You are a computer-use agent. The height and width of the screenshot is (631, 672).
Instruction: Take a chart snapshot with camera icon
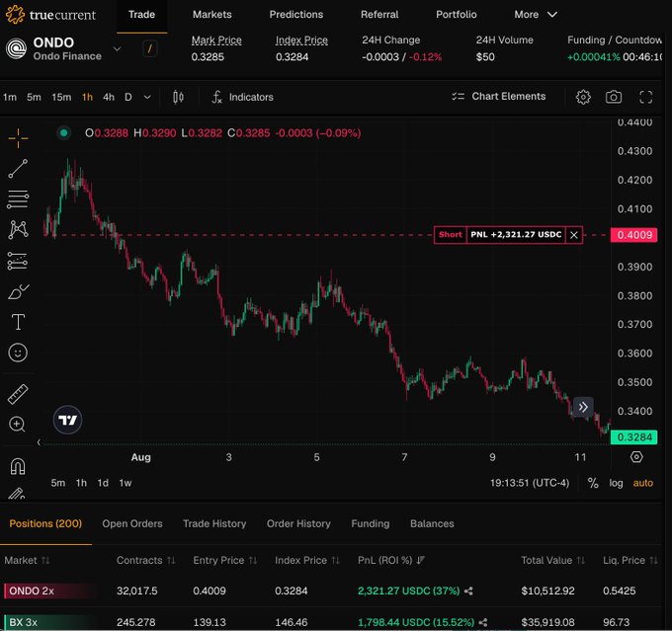click(x=614, y=97)
